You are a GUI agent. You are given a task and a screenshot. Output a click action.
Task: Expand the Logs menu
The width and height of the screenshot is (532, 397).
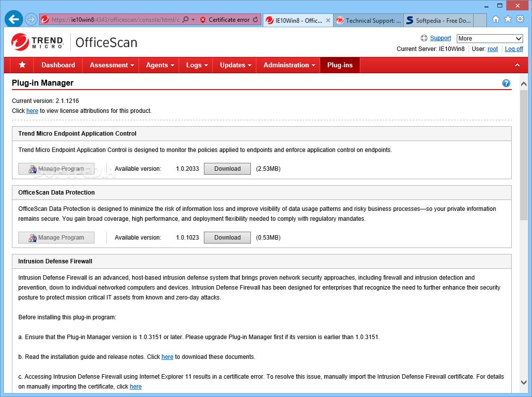click(197, 65)
